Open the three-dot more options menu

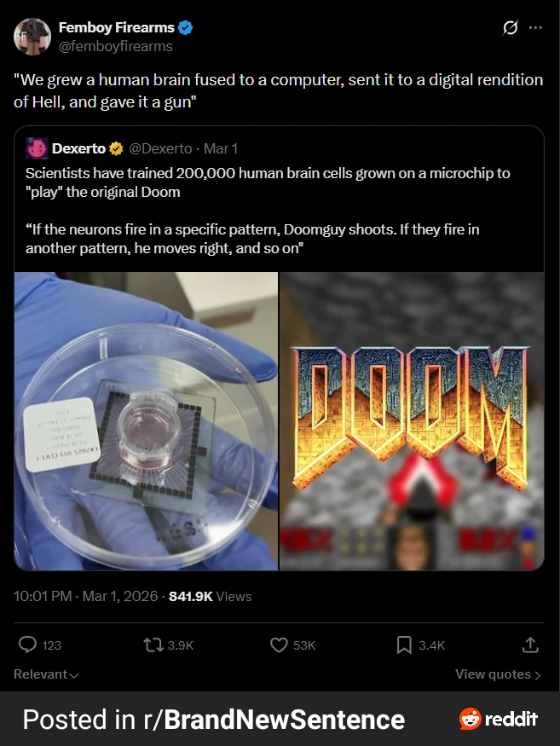click(x=536, y=27)
